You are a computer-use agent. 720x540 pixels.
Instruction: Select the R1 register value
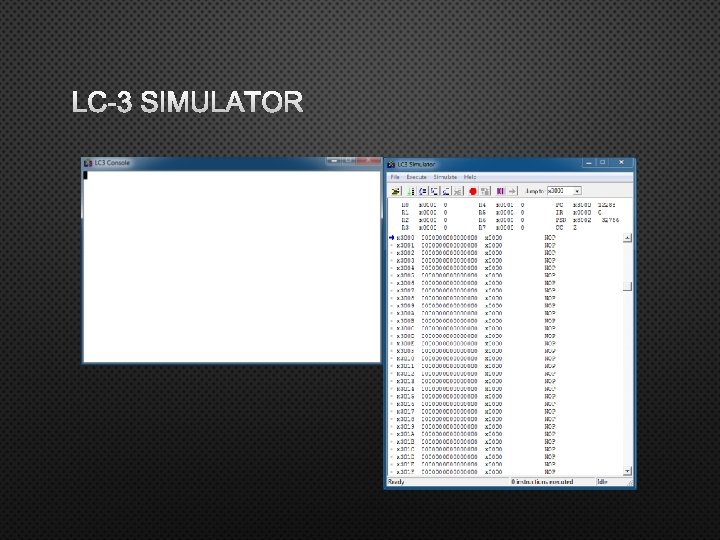click(428, 213)
